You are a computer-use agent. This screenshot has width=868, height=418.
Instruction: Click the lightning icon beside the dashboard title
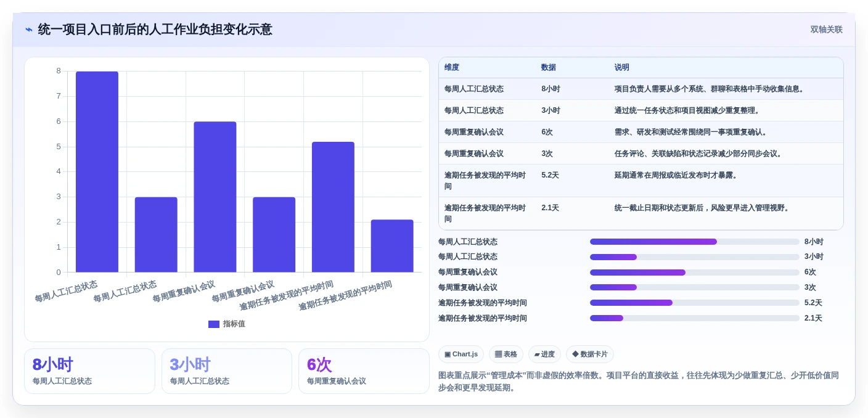click(x=29, y=30)
